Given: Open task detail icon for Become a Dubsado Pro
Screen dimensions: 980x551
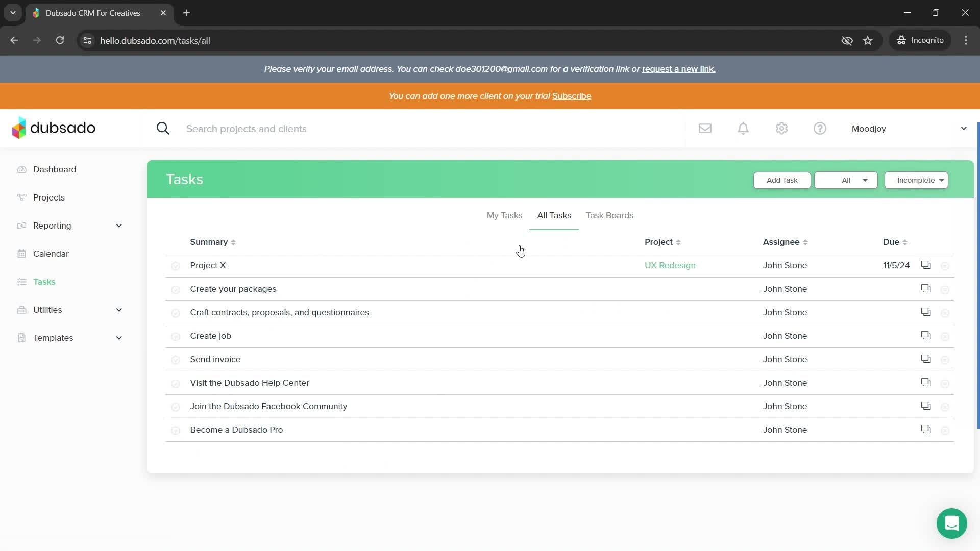Looking at the screenshot, I should pos(926,429).
